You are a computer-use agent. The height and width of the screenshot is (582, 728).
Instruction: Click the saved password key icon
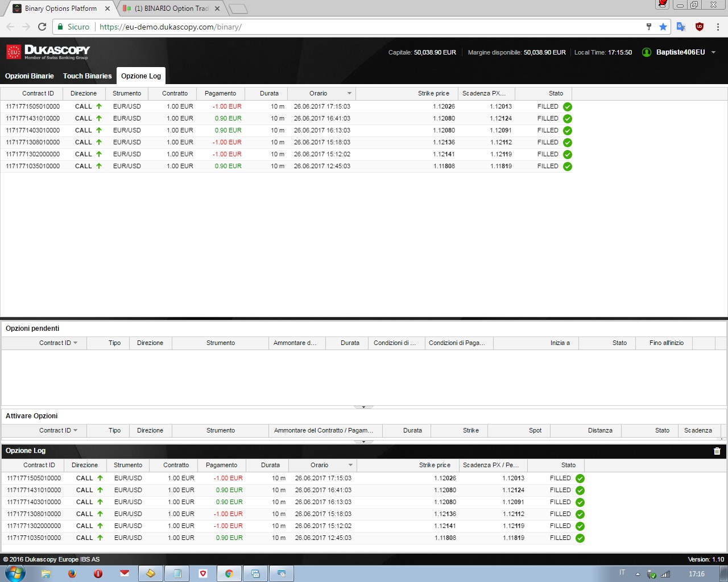click(648, 27)
